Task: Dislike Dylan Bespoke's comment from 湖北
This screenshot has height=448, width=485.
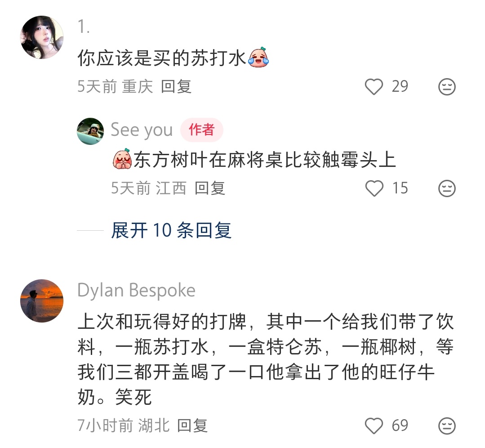Action: (x=447, y=426)
